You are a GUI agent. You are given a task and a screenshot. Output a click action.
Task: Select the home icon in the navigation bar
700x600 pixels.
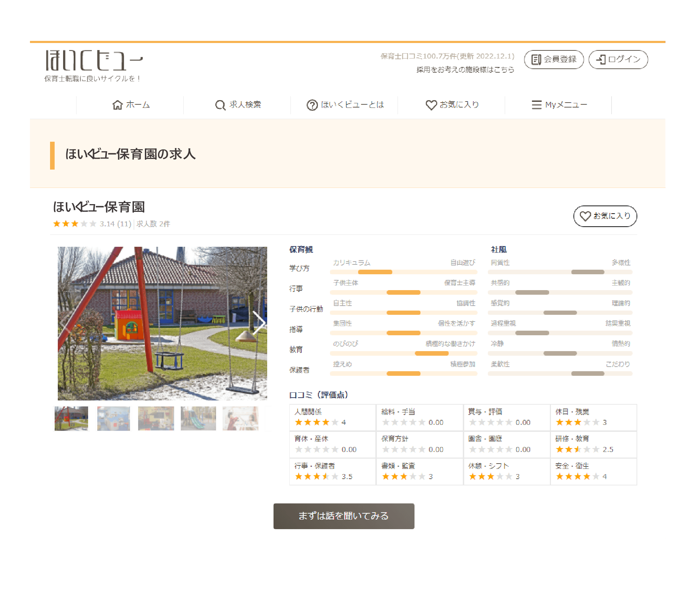click(118, 105)
